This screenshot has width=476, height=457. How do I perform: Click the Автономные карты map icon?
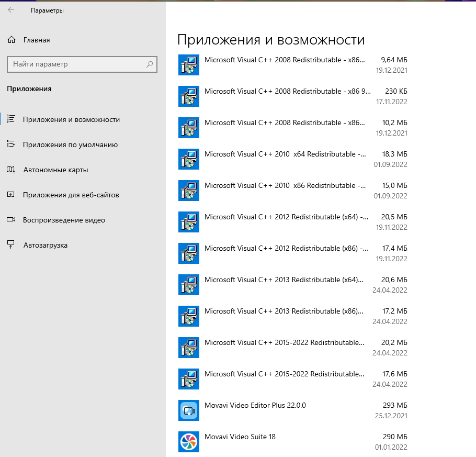point(11,170)
